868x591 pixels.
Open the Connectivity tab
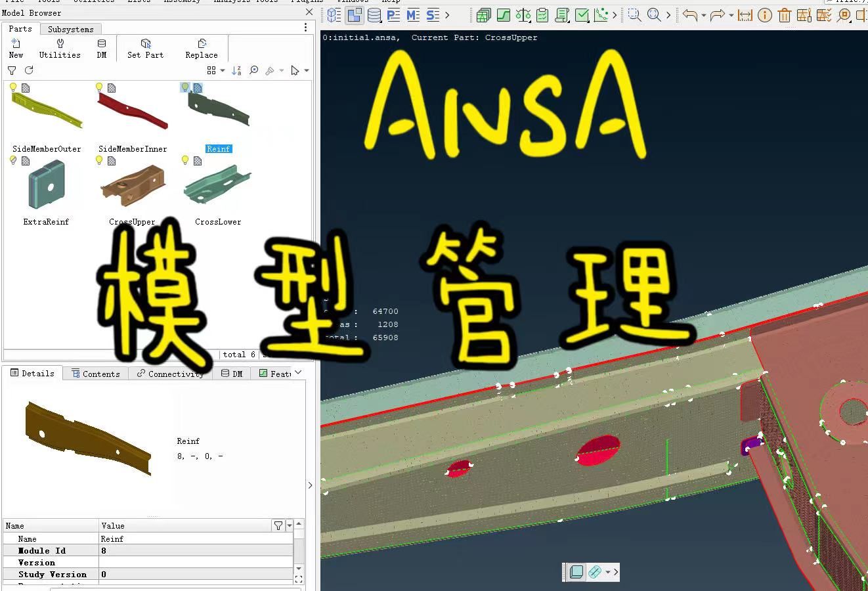pyautogui.click(x=170, y=374)
